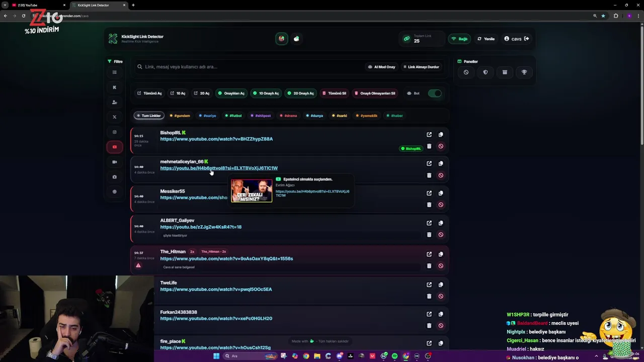Image resolution: width=644 pixels, height=362 pixels.
Task: Click 10 Onaylı Aç button
Action: (266, 93)
